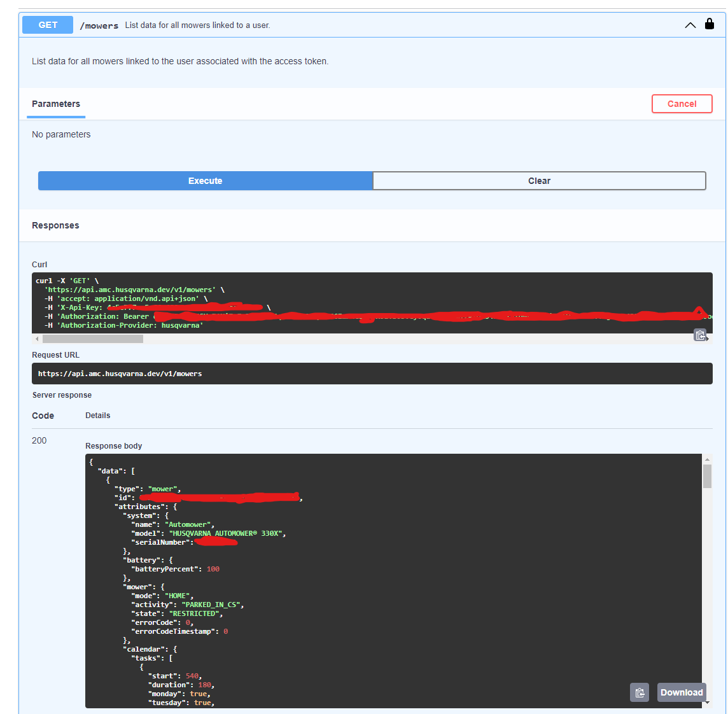Click the curl box scroll-right arrow

708,339
